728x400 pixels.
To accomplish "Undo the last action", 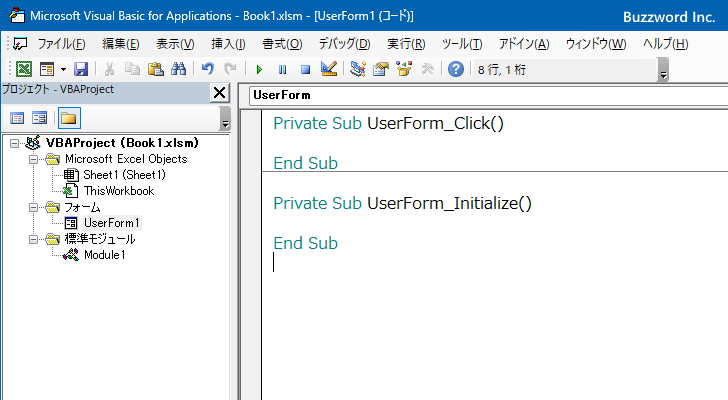I will point(208,69).
